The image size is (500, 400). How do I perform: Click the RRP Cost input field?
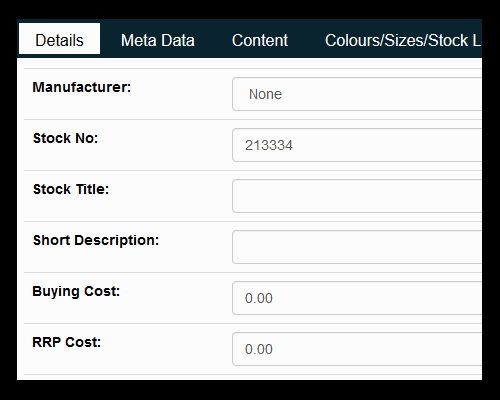coord(357,349)
